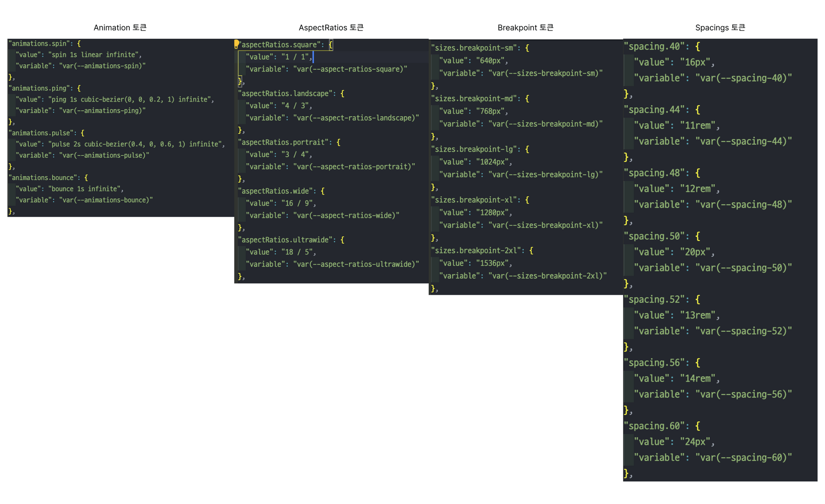
Task: Click the "Breakpoint 토큰" heading
Action: 526,27
